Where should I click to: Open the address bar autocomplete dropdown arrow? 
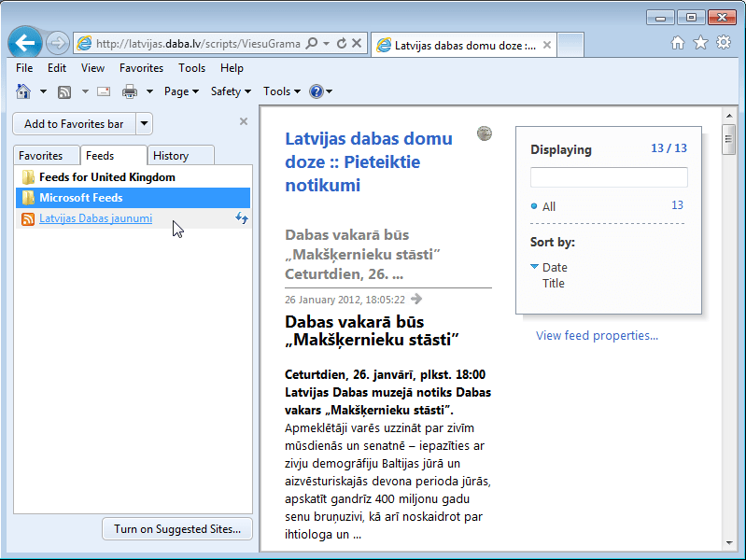coord(326,43)
